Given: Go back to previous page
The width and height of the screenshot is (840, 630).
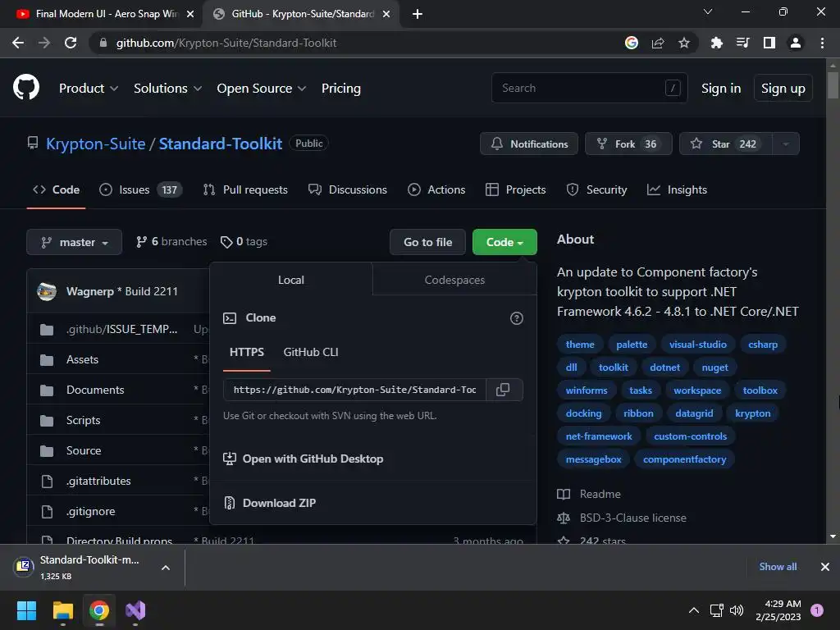Looking at the screenshot, I should pyautogui.click(x=18, y=43).
